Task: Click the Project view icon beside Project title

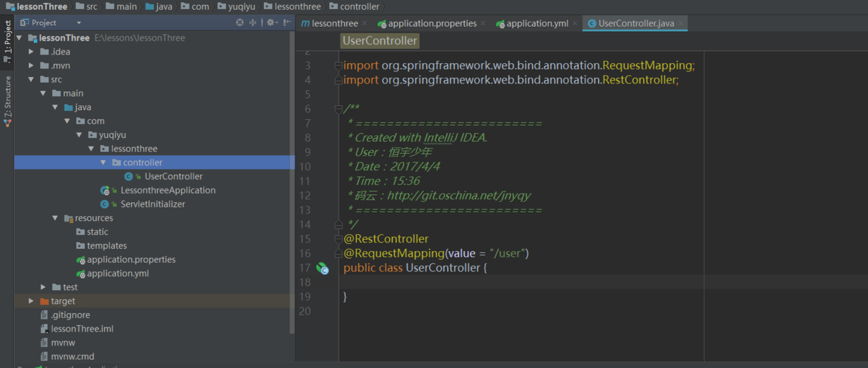Action: pyautogui.click(x=23, y=22)
